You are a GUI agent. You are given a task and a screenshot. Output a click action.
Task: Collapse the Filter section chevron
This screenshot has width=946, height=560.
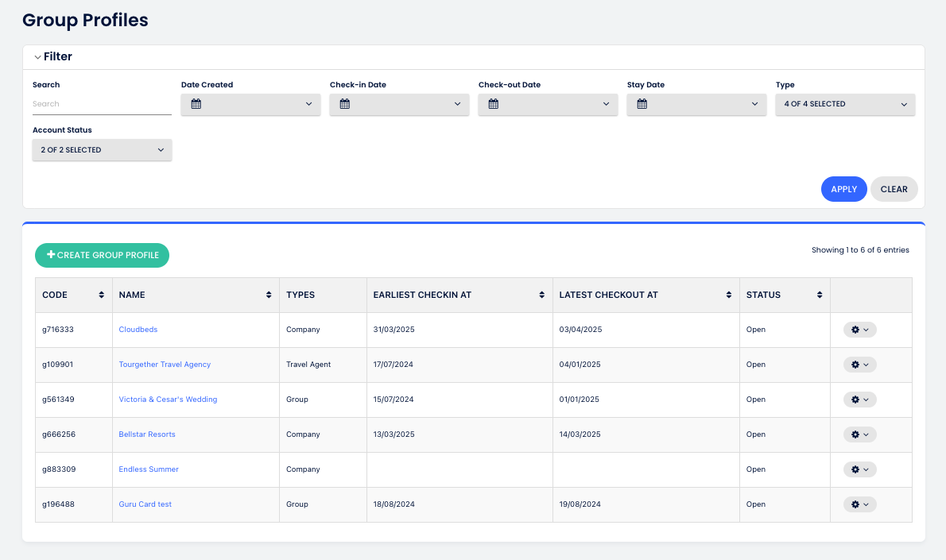(x=37, y=57)
